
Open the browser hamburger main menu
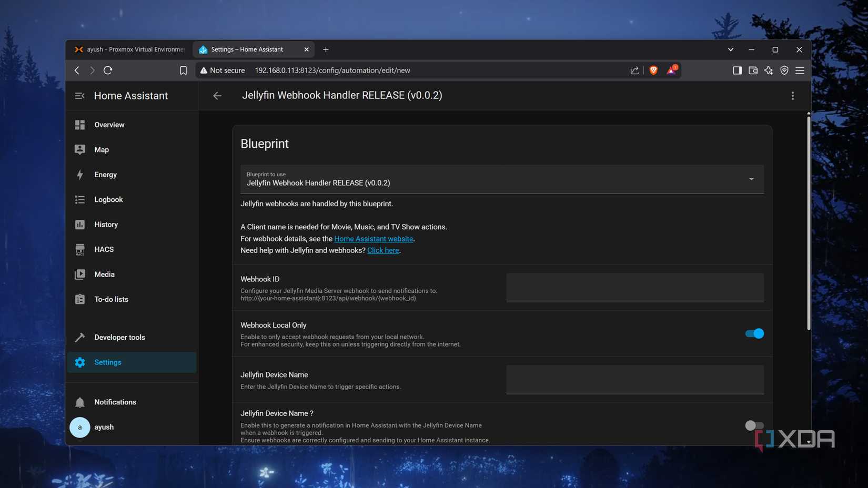800,70
